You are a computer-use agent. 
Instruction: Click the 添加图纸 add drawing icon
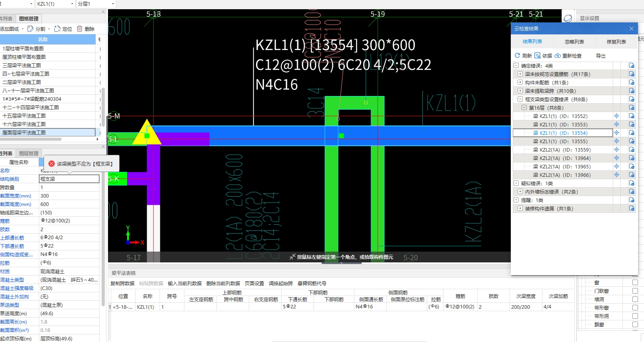pos(9,29)
